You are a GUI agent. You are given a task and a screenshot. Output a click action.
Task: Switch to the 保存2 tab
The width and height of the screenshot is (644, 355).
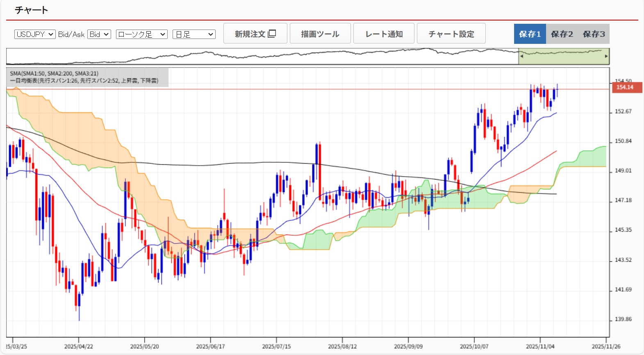[x=562, y=34]
